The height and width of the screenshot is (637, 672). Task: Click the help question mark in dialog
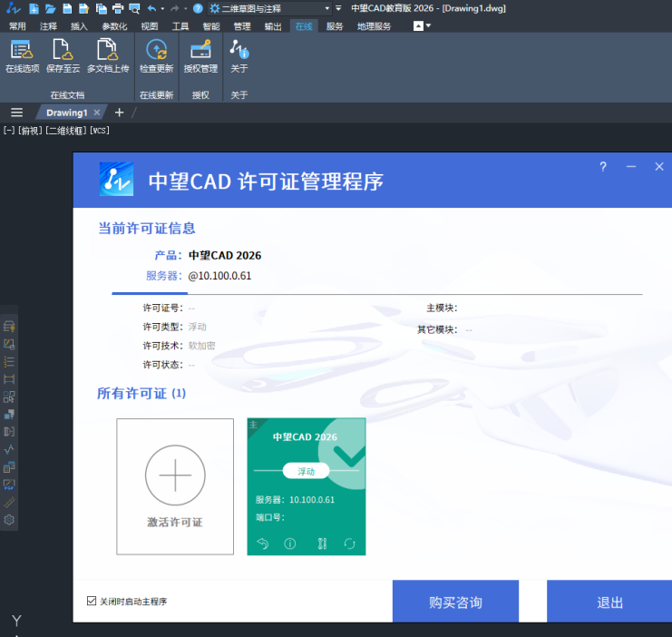(x=603, y=167)
